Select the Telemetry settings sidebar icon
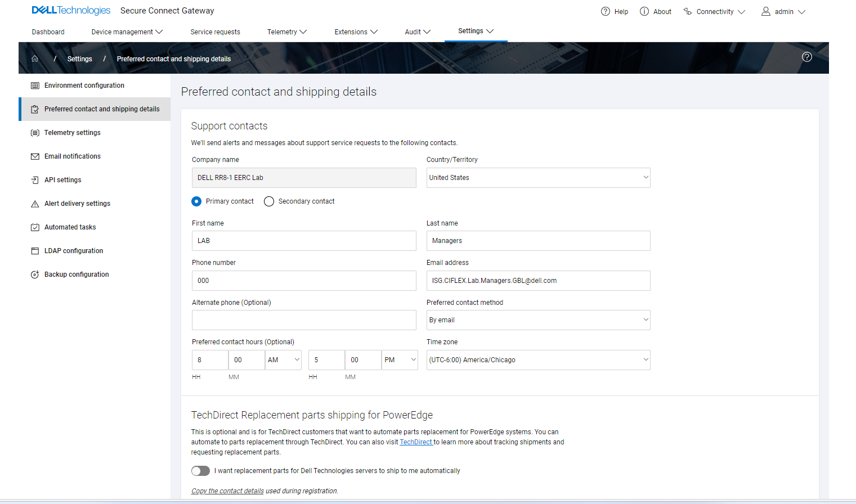 [34, 132]
